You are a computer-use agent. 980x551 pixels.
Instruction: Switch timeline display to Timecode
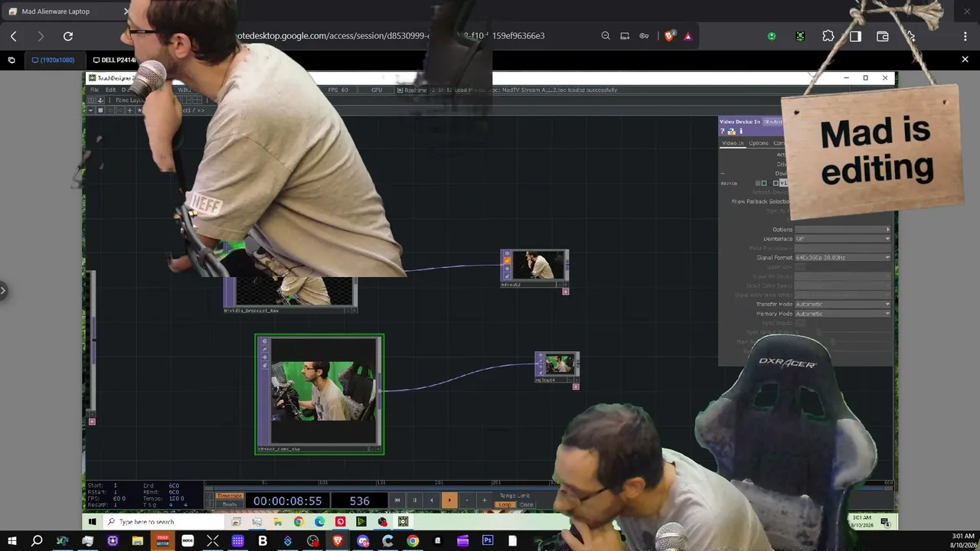229,496
